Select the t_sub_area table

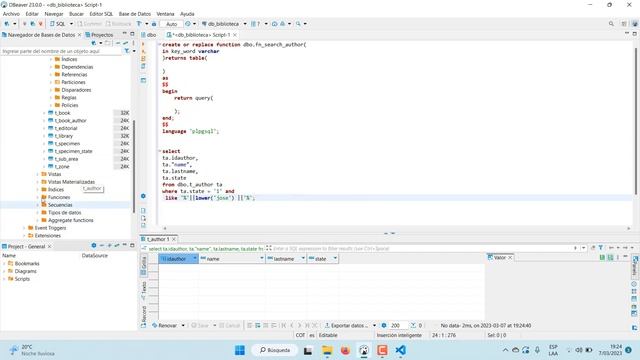pyautogui.click(x=66, y=159)
